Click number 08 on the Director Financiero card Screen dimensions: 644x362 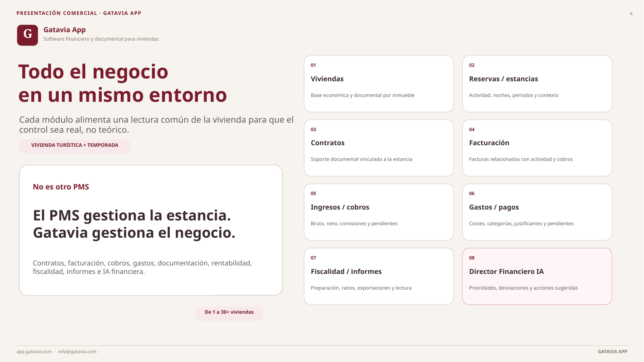click(472, 258)
